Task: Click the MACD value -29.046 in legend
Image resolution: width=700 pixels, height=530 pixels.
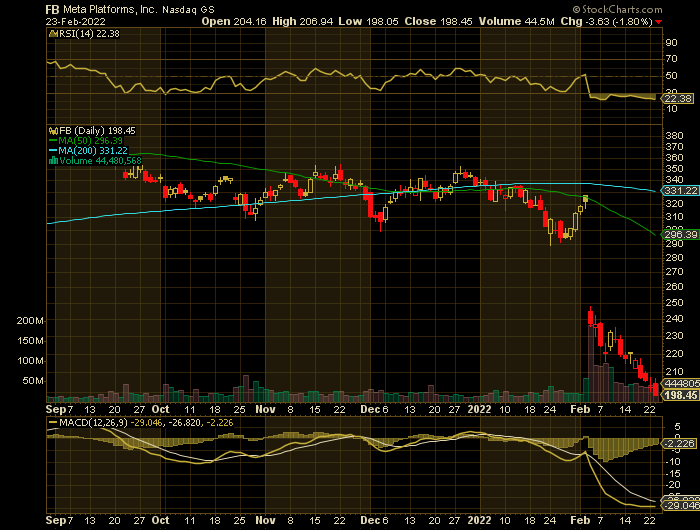Action: pyautogui.click(x=146, y=423)
